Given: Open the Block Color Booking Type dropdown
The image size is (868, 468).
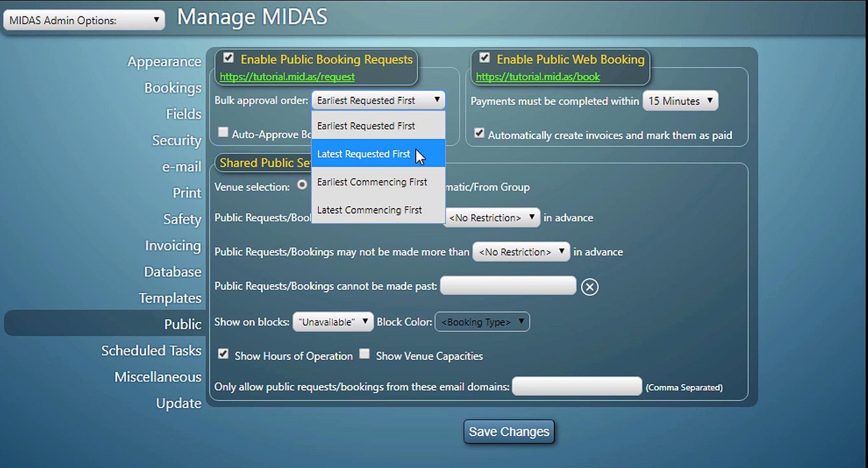Looking at the screenshot, I should (483, 322).
